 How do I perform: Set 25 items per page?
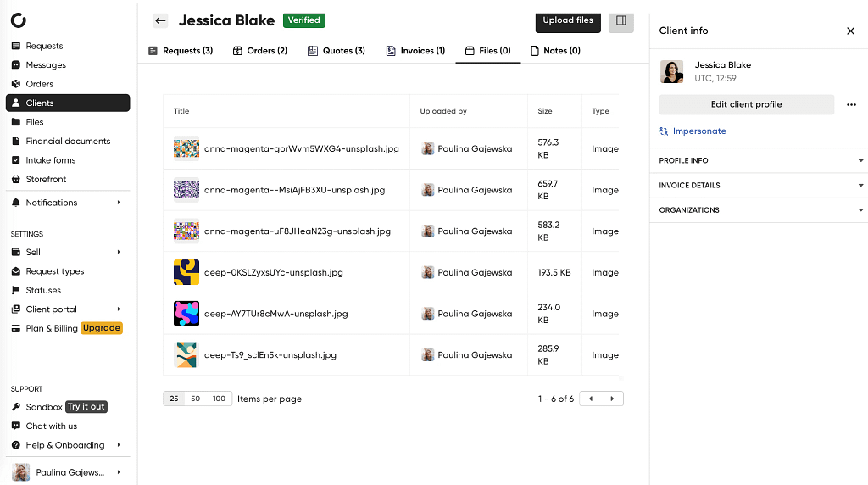(x=174, y=399)
